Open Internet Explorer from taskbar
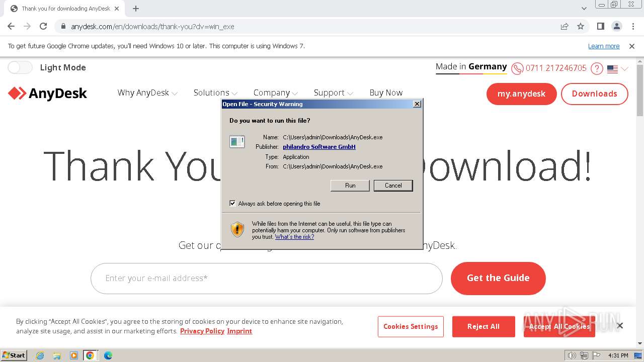Image resolution: width=644 pixels, height=362 pixels. [40, 355]
